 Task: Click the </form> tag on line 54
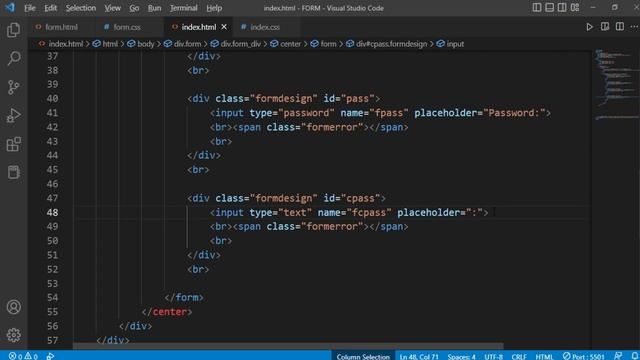[x=184, y=298]
